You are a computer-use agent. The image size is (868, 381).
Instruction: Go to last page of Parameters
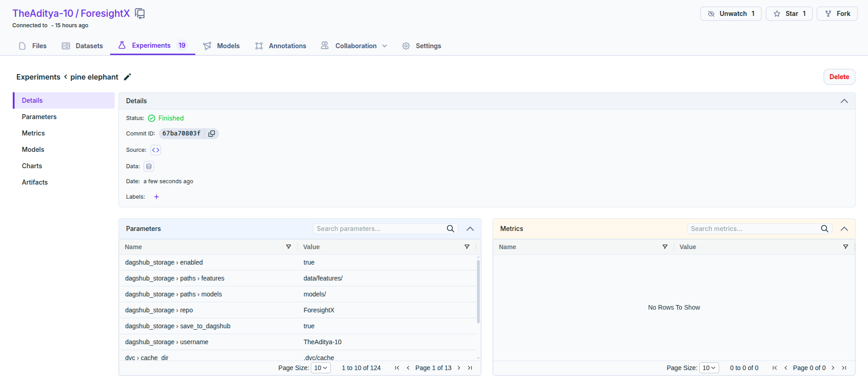click(x=470, y=368)
